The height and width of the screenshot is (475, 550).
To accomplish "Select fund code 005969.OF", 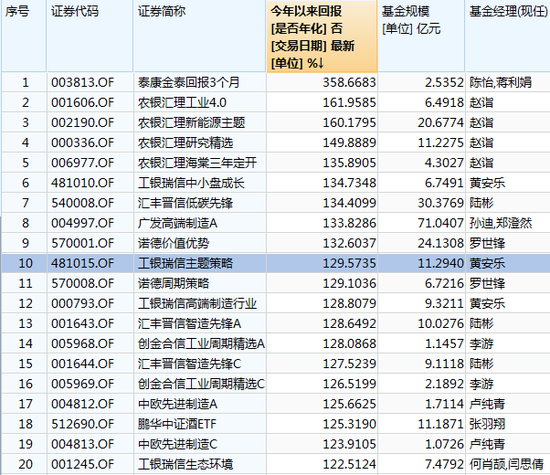I will [x=83, y=383].
